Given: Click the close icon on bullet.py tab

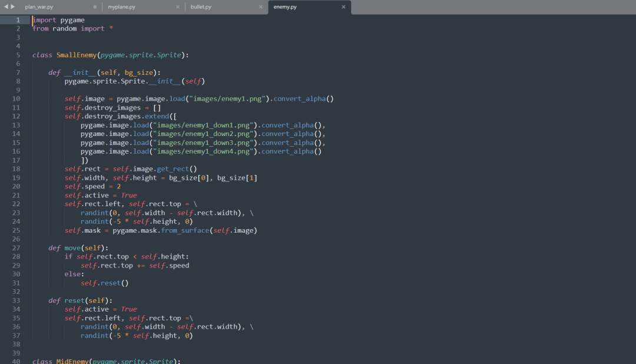Looking at the screenshot, I should coord(261,8).
